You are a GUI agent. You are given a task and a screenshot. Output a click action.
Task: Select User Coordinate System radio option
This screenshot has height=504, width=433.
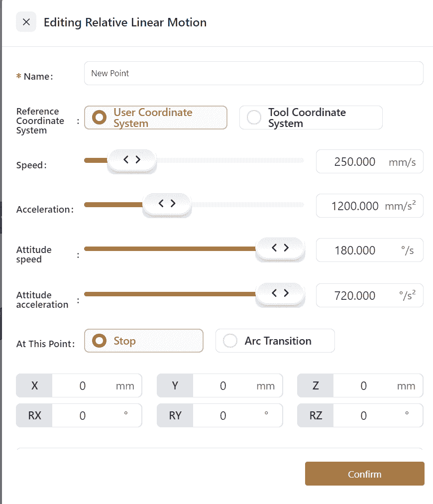pos(100,118)
